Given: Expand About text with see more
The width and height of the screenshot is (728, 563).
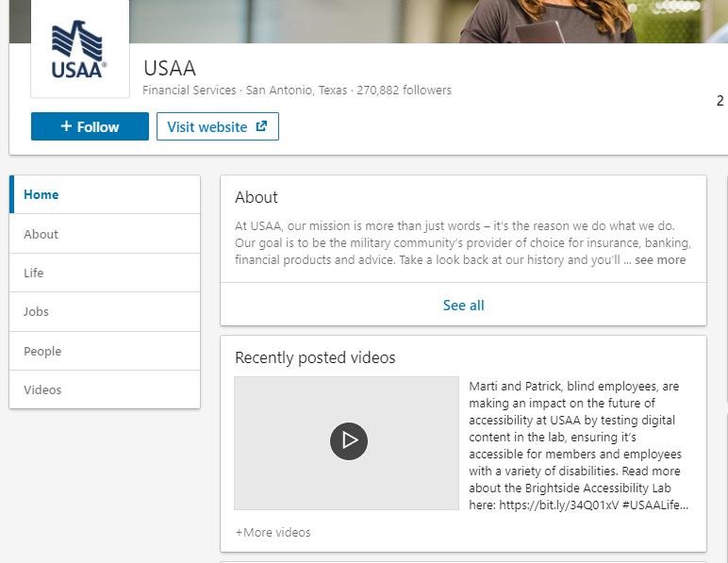Looking at the screenshot, I should point(660,260).
